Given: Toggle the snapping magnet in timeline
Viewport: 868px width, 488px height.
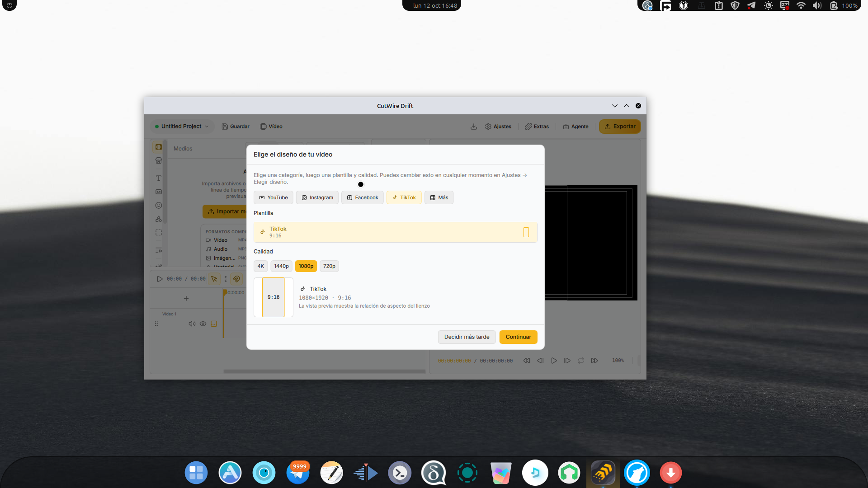Looking at the screenshot, I should click(x=236, y=279).
